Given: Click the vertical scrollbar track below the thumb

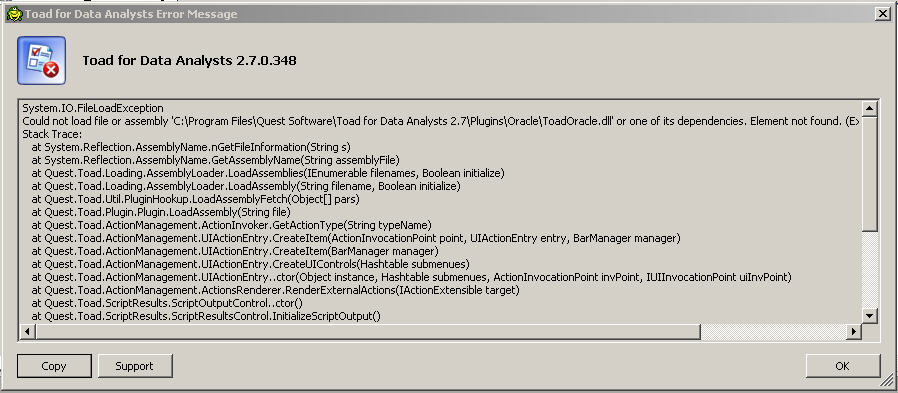Looking at the screenshot, I should [869, 270].
